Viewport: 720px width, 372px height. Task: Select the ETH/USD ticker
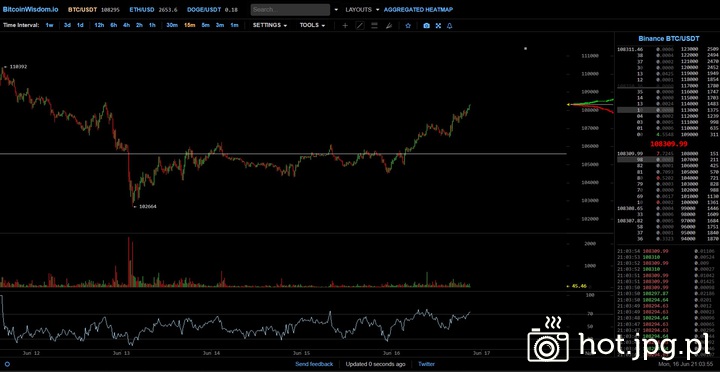coord(153,10)
